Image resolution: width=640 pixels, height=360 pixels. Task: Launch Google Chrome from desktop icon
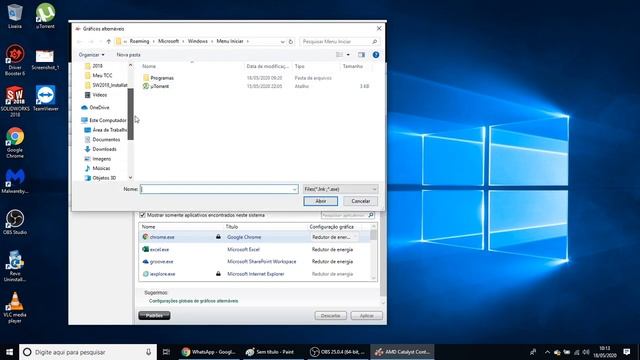tap(15, 142)
